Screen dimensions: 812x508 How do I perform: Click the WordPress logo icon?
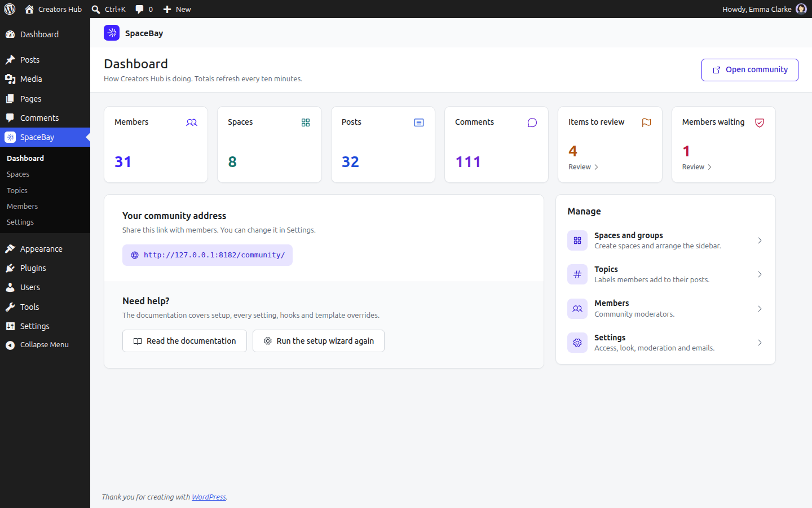coord(10,9)
